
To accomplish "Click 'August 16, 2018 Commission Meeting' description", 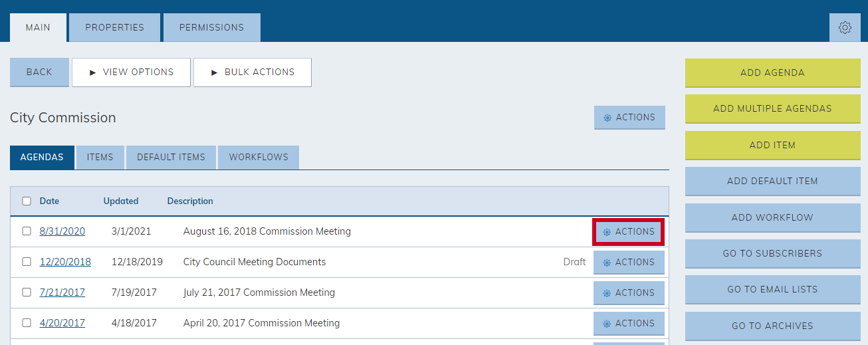I will [267, 231].
